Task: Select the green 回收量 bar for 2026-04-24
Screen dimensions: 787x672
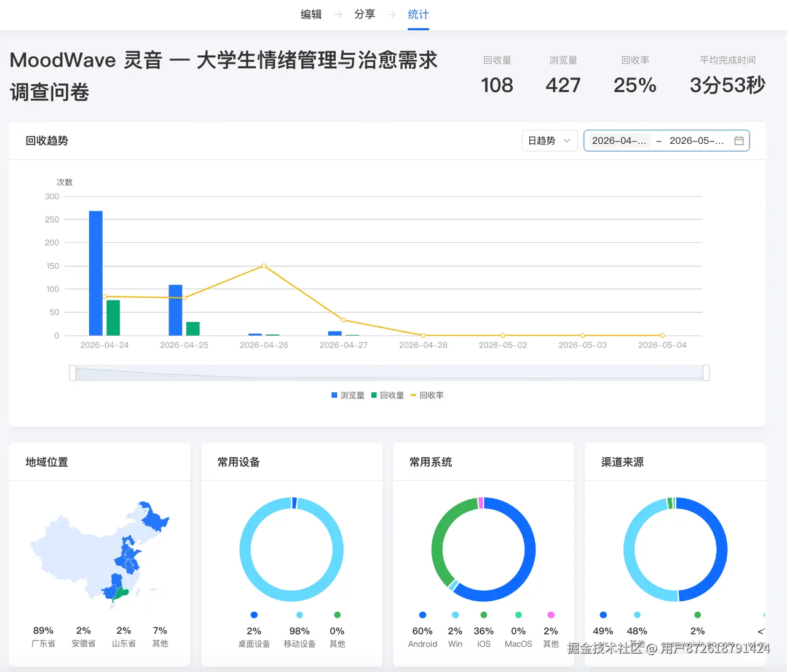Action: click(x=113, y=318)
